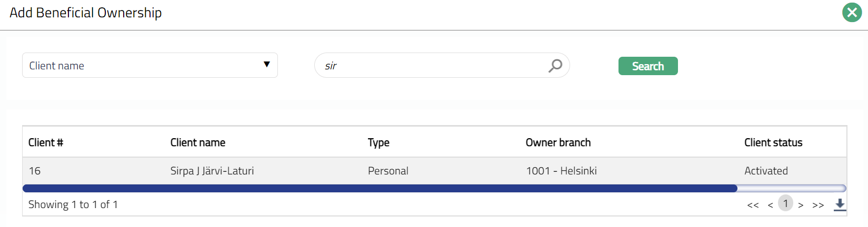Click client number 16 in the table
The width and height of the screenshot is (868, 227).
point(35,171)
